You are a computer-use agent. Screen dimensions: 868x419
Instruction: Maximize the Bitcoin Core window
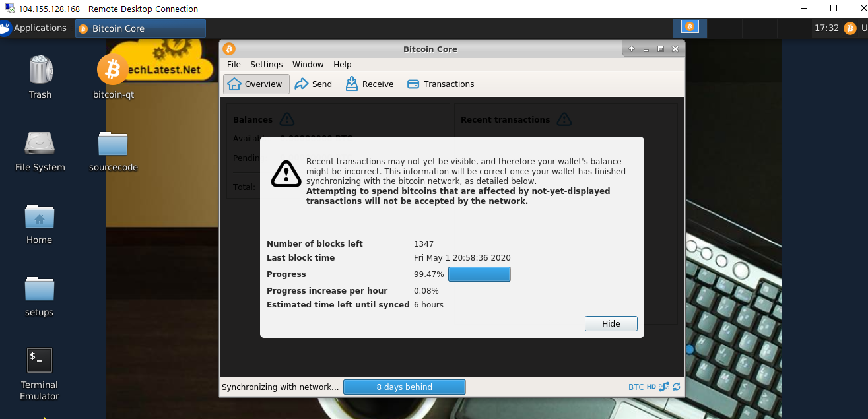tap(661, 49)
